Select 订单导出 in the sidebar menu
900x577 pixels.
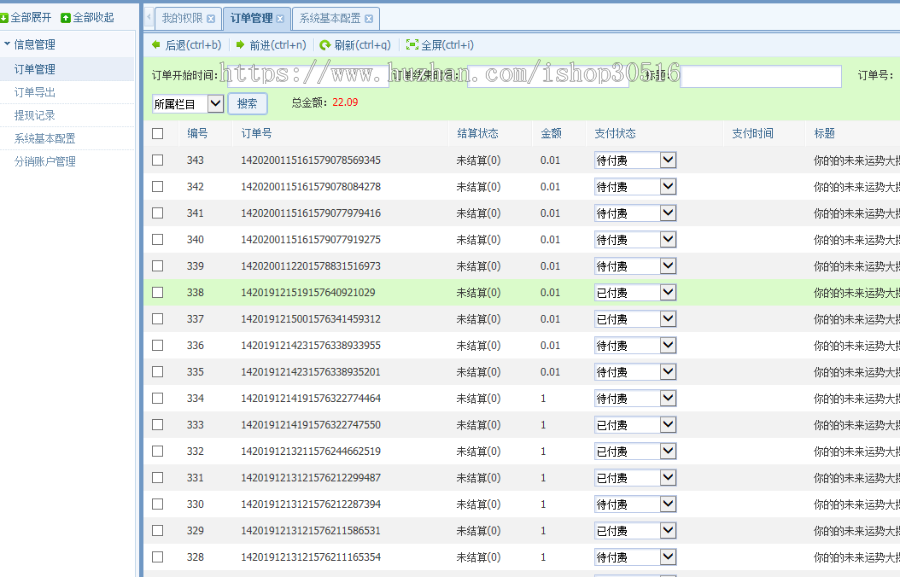click(36, 92)
